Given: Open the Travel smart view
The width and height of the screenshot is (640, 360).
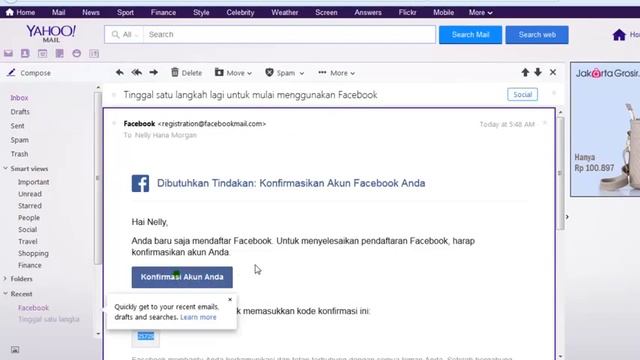Looking at the screenshot, I should tap(27, 241).
